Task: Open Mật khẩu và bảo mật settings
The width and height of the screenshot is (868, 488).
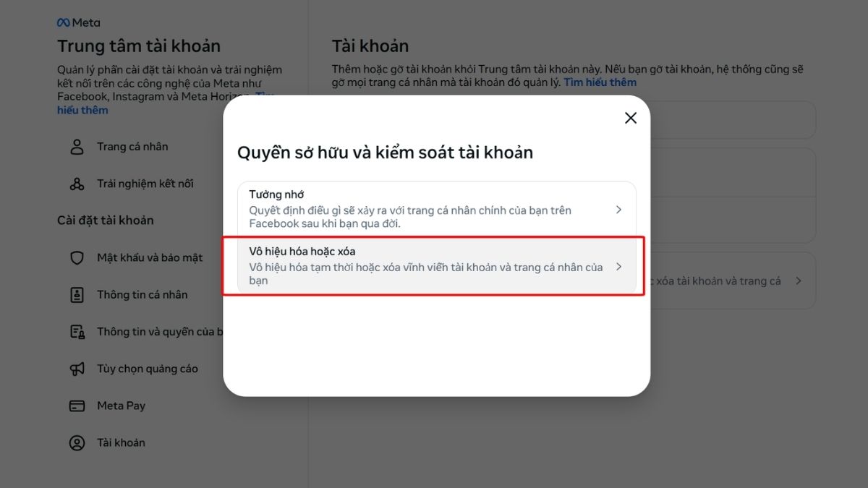Action: [150, 258]
